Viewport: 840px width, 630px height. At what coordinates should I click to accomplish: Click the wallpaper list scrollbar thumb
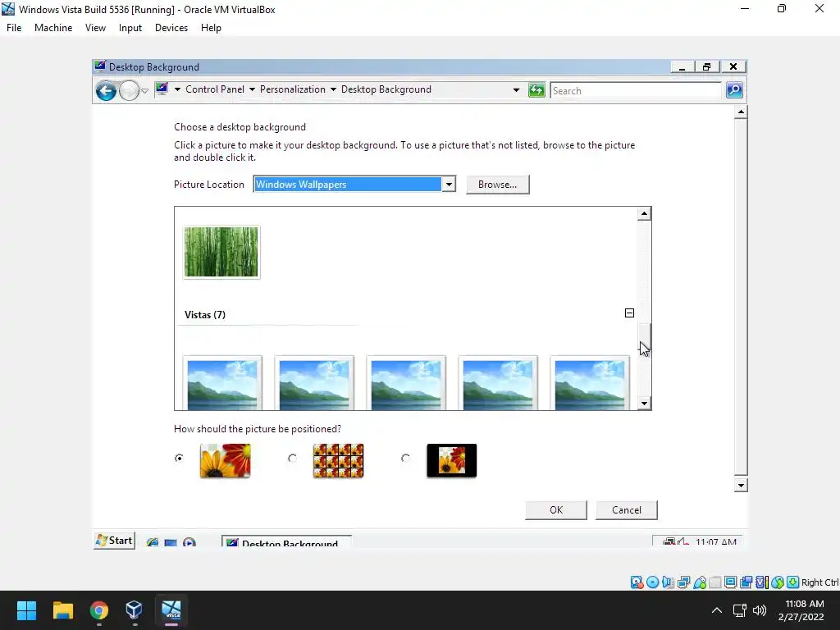[x=645, y=336]
